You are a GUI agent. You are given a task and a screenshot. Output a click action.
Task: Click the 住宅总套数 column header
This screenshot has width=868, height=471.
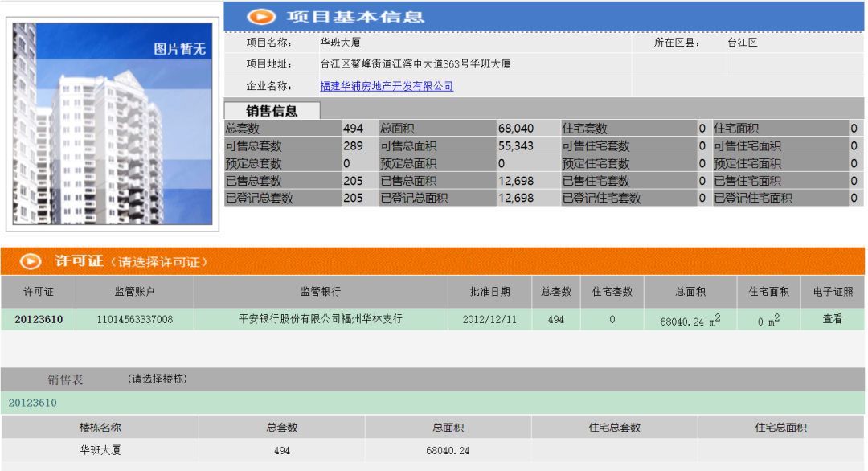point(615,428)
